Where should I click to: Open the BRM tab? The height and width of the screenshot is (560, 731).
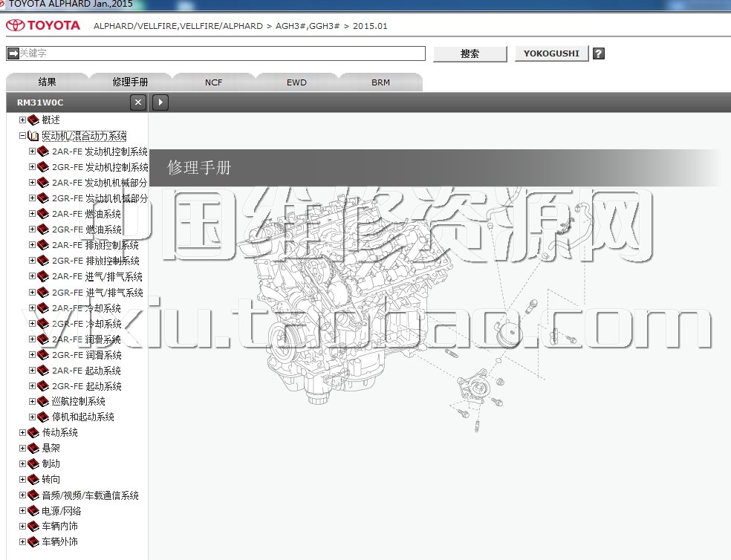[x=380, y=82]
